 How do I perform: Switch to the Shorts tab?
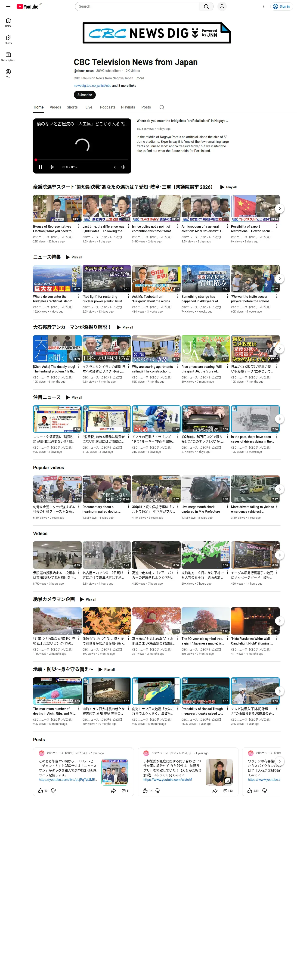pyautogui.click(x=72, y=107)
